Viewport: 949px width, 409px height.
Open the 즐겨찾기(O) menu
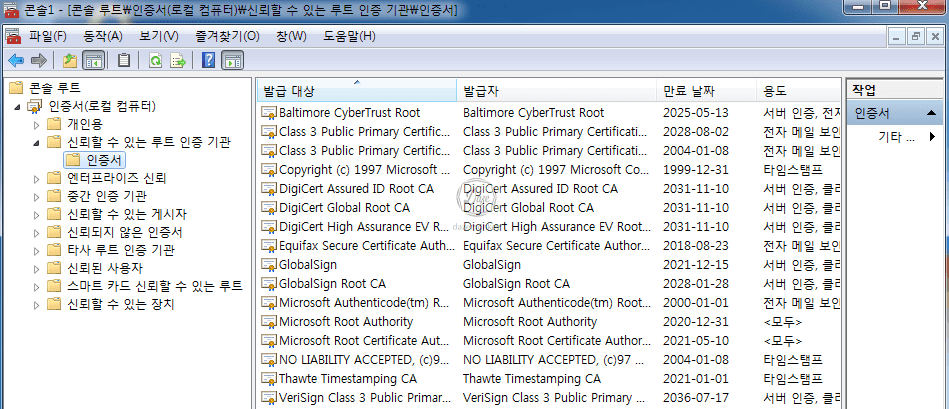227,36
